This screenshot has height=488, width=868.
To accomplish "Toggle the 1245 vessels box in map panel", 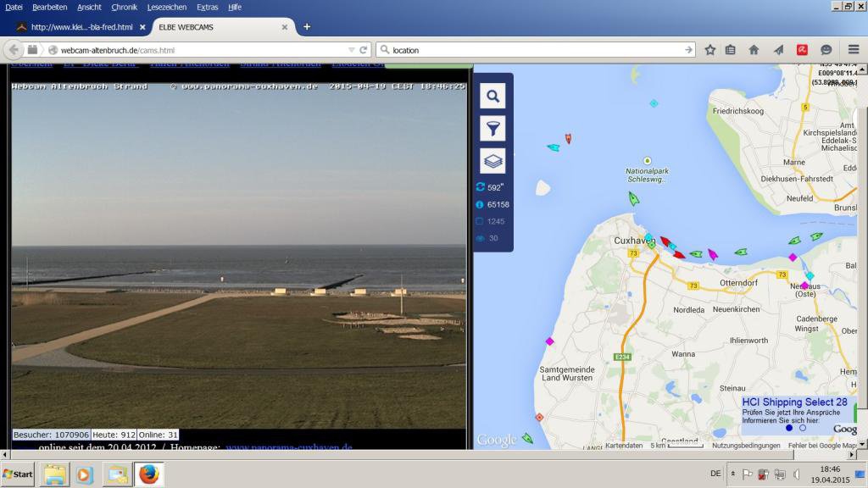I will (480, 221).
